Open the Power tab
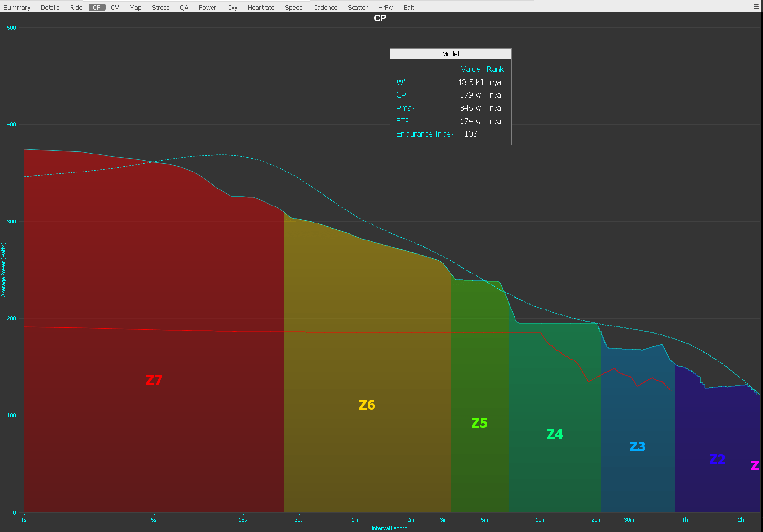 click(208, 7)
